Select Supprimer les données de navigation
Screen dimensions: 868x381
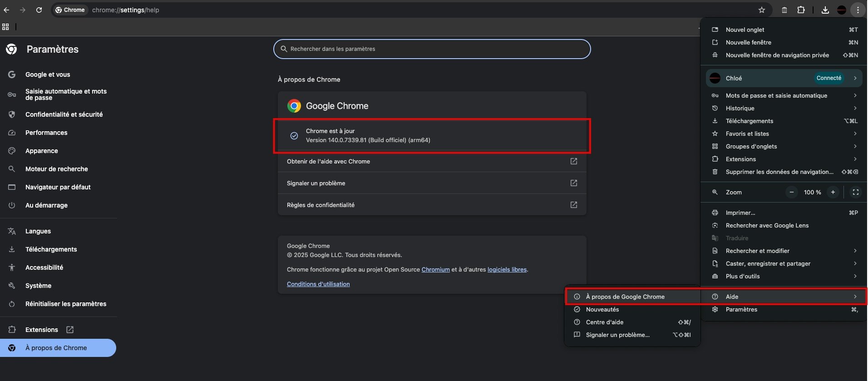click(784, 172)
